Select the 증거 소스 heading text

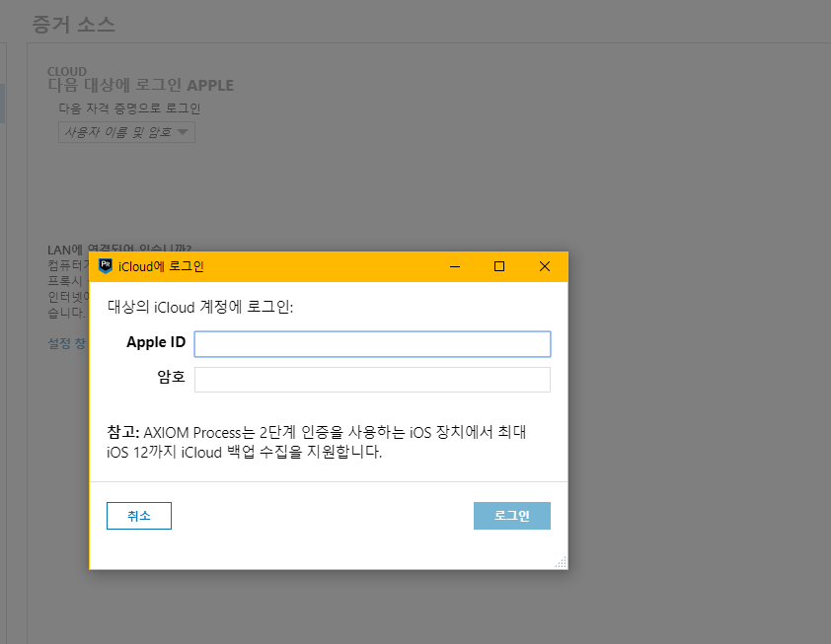(x=74, y=25)
